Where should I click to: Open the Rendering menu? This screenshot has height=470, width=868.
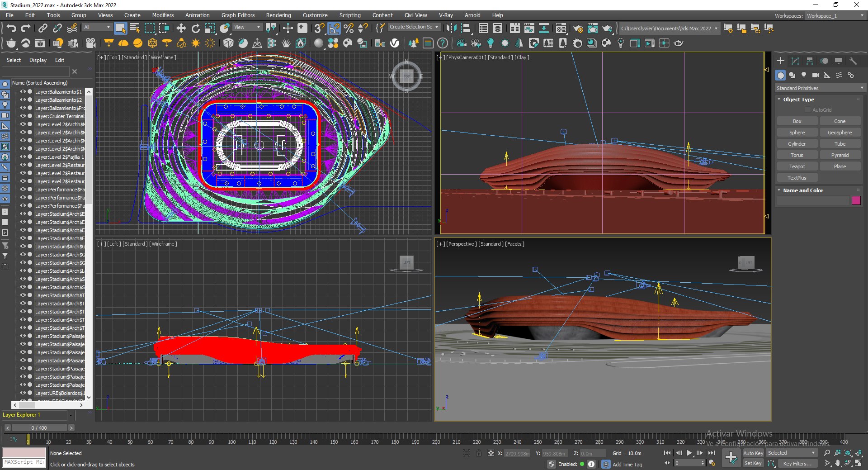tap(278, 15)
